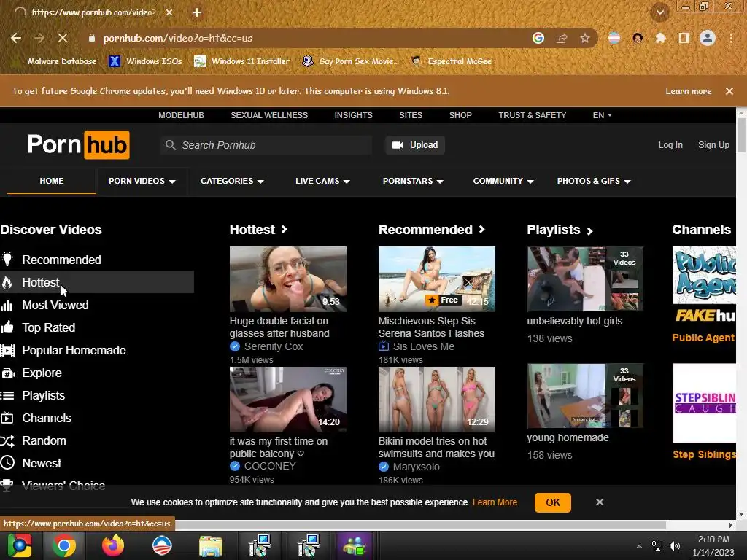
Task: Close the current browser tab
Action: [x=169, y=12]
